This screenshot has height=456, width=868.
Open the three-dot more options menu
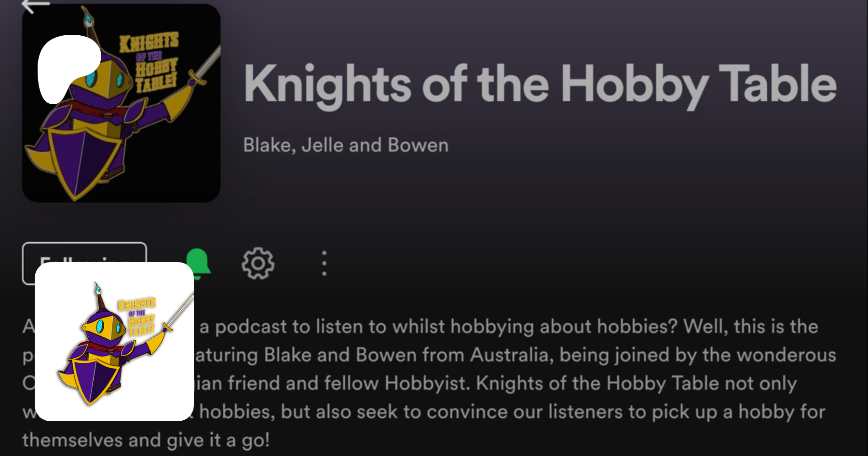click(x=324, y=263)
